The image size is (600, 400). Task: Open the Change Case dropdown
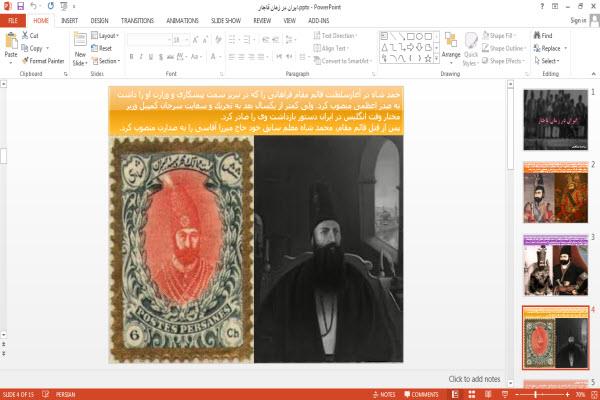(x=196, y=57)
